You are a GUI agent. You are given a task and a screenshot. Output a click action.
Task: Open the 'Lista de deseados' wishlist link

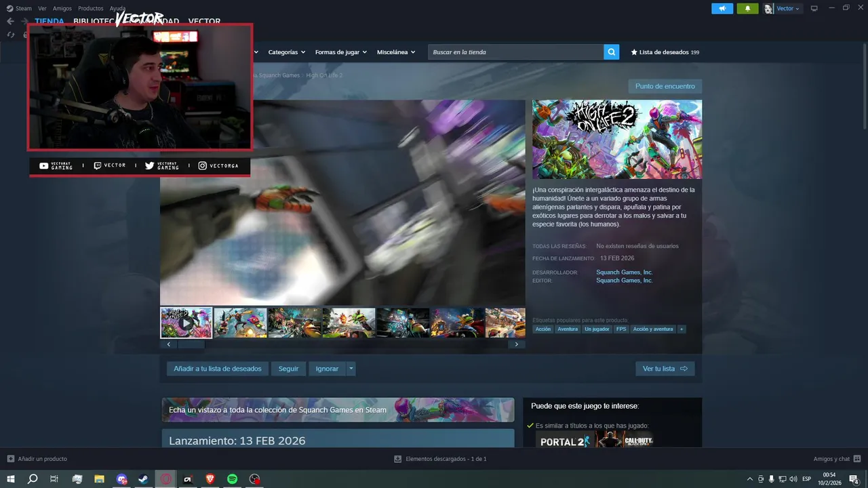click(x=665, y=52)
